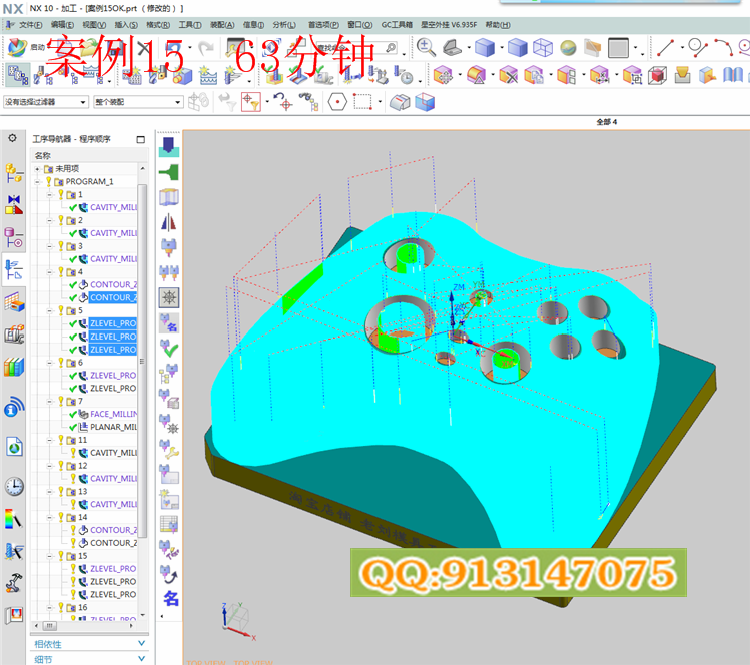Maximize the Operation Navigator panel box
The height and width of the screenshot is (665, 750).
click(x=141, y=139)
